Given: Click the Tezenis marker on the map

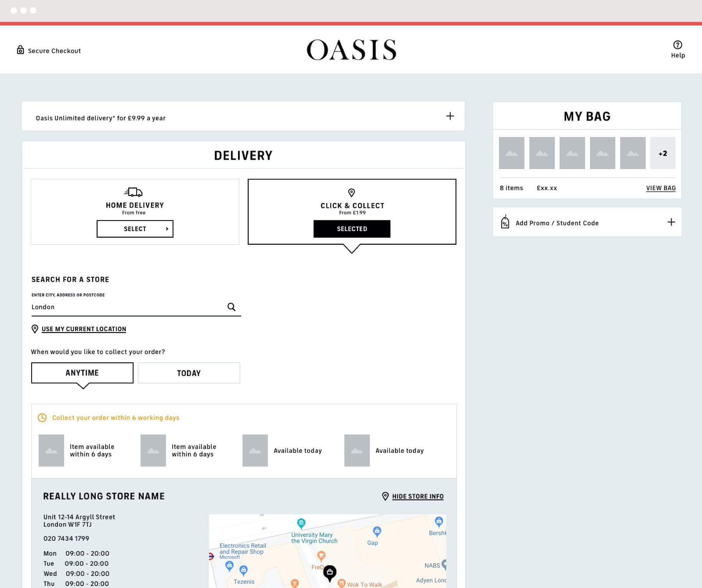Looking at the screenshot, I should click(x=244, y=570).
